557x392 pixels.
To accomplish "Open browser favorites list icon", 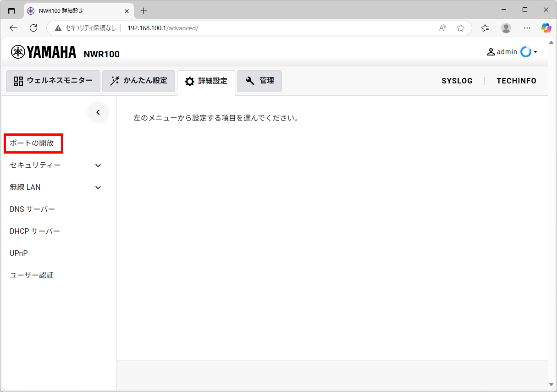I will pyautogui.click(x=485, y=28).
